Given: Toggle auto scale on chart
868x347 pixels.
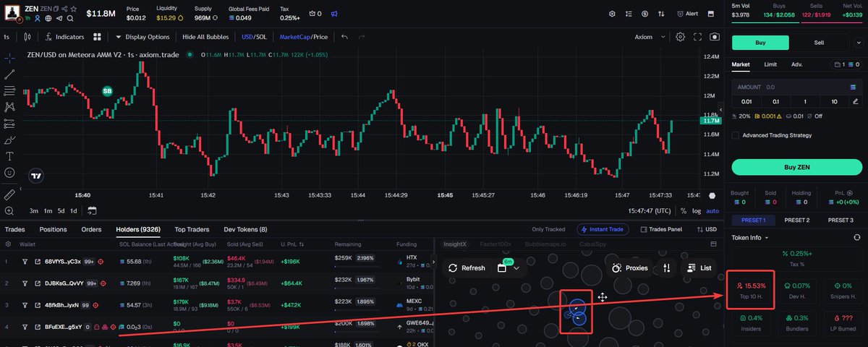Looking at the screenshot, I should point(712,211).
